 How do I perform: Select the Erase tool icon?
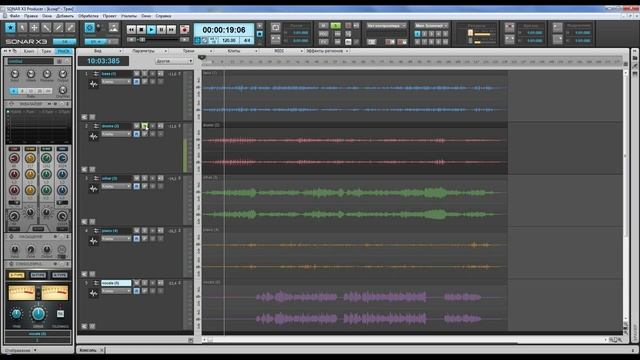point(70,28)
